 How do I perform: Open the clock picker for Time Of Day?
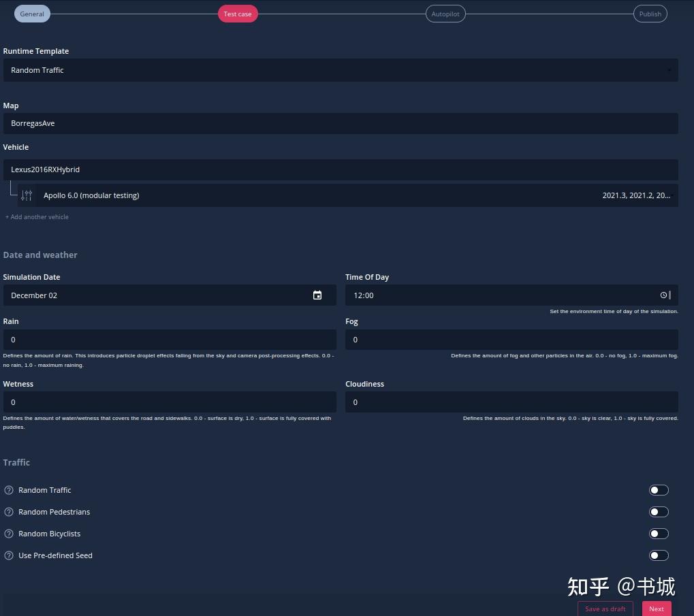point(663,295)
